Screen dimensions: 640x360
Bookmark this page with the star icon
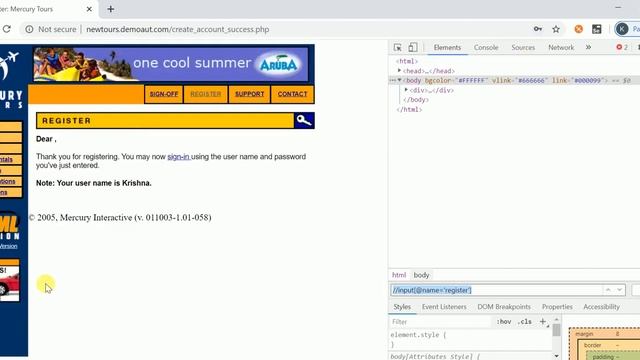(556, 29)
